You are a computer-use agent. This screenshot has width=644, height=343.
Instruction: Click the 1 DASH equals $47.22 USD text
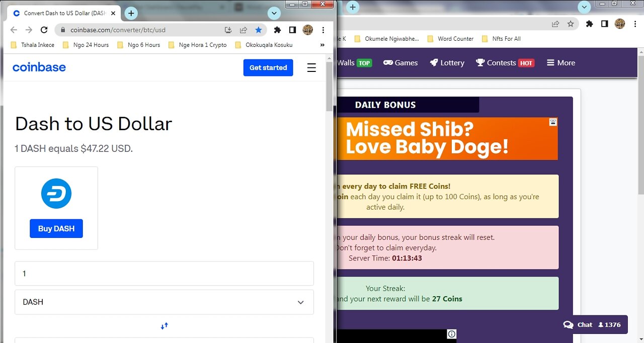[74, 149]
